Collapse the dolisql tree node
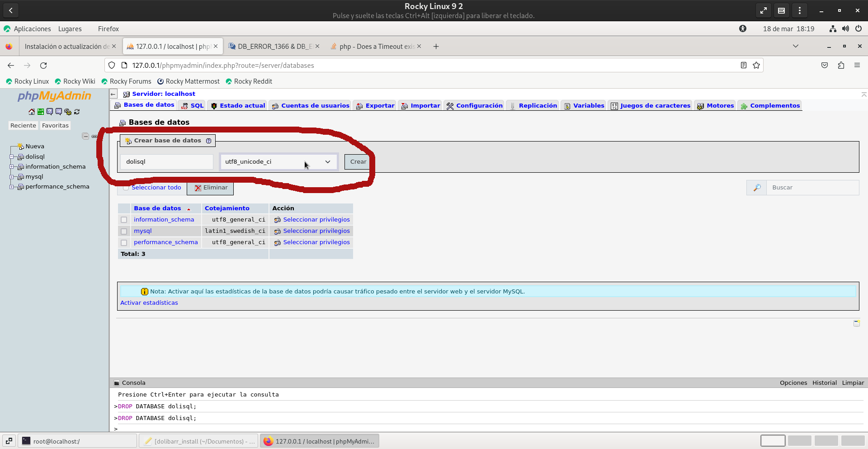This screenshot has width=868, height=449. [12, 157]
